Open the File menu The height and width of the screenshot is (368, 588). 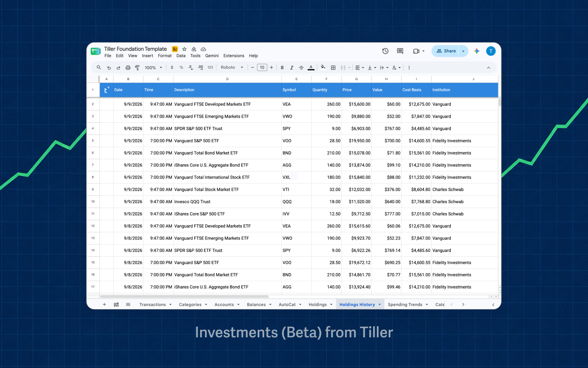tap(108, 56)
